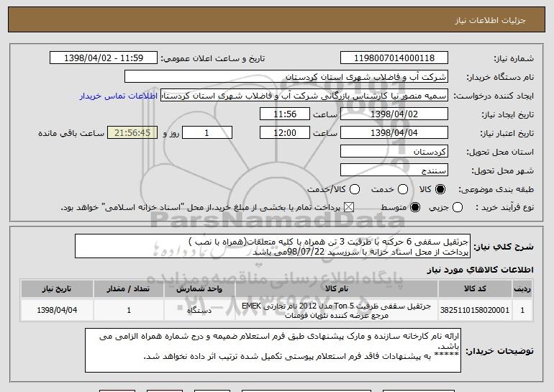
Task: Click the buyer organization name field
Action: coord(286,77)
